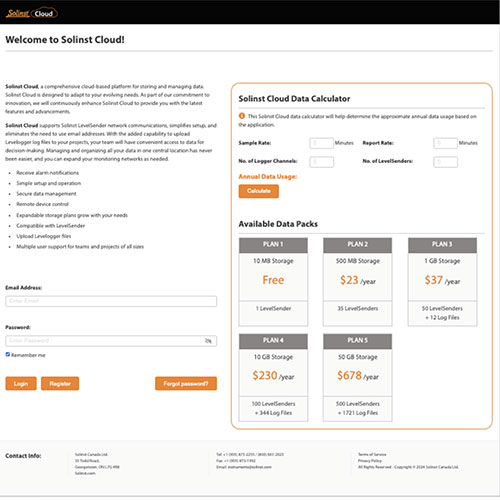Click the + 12 Log Files text

[x=442, y=318]
